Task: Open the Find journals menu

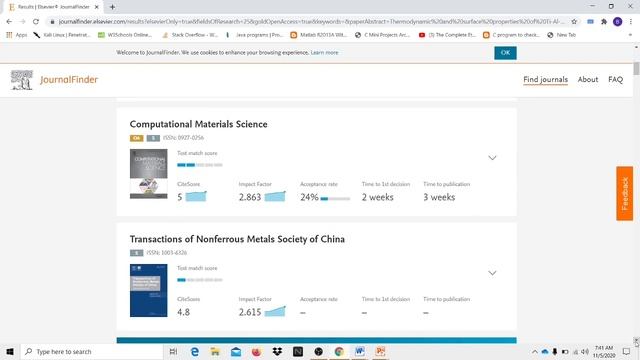Action: click(545, 80)
